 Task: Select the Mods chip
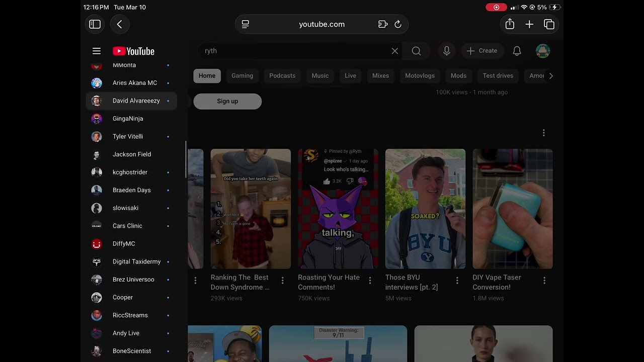[458, 76]
